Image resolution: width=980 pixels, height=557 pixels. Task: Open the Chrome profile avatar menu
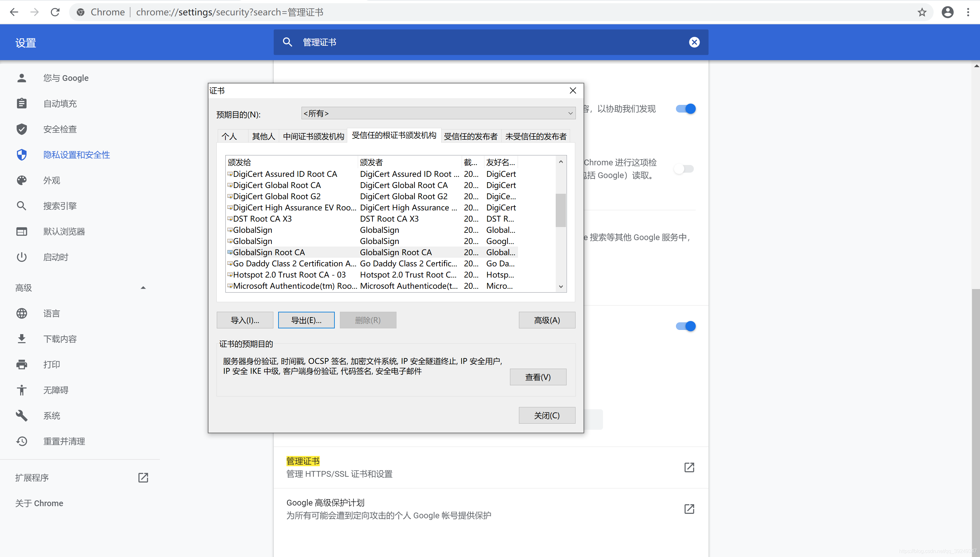947,12
